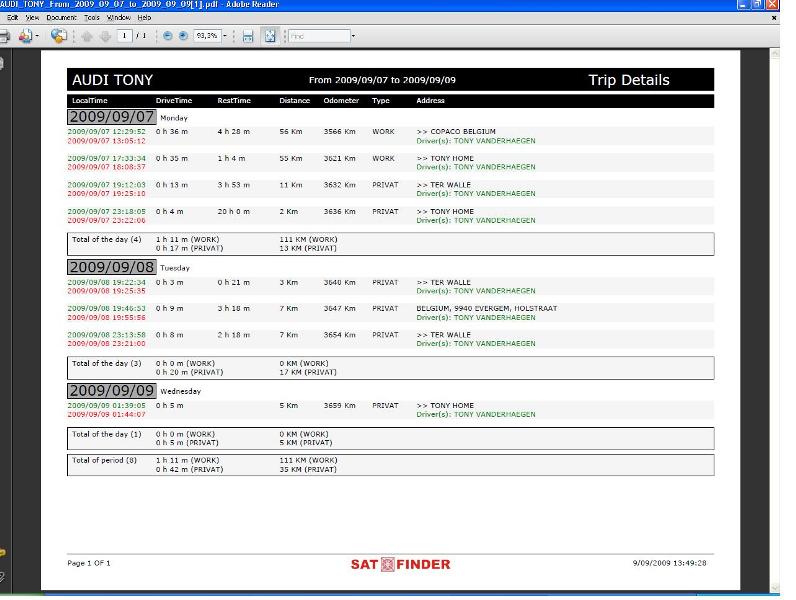
Task: Open the zoom percentage dropdown arrow
Action: pyautogui.click(x=224, y=36)
